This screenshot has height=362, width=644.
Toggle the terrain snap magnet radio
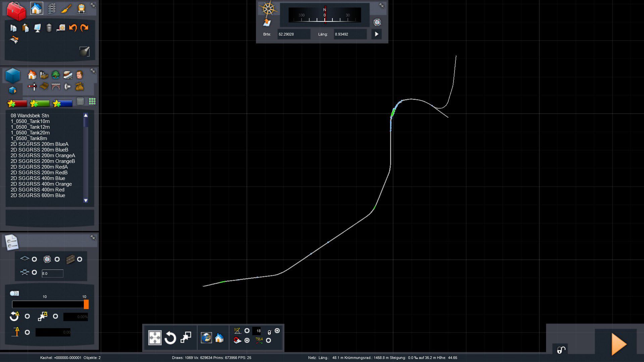[247, 340]
